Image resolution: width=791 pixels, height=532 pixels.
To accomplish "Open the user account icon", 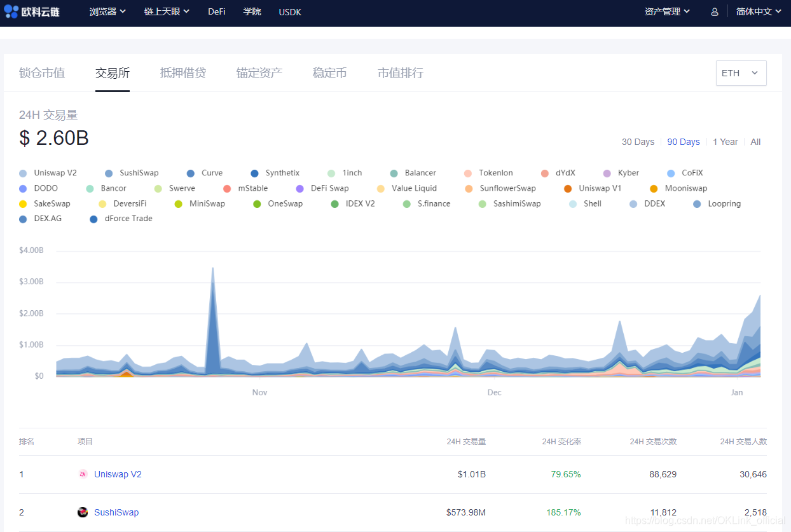I will pyautogui.click(x=715, y=12).
